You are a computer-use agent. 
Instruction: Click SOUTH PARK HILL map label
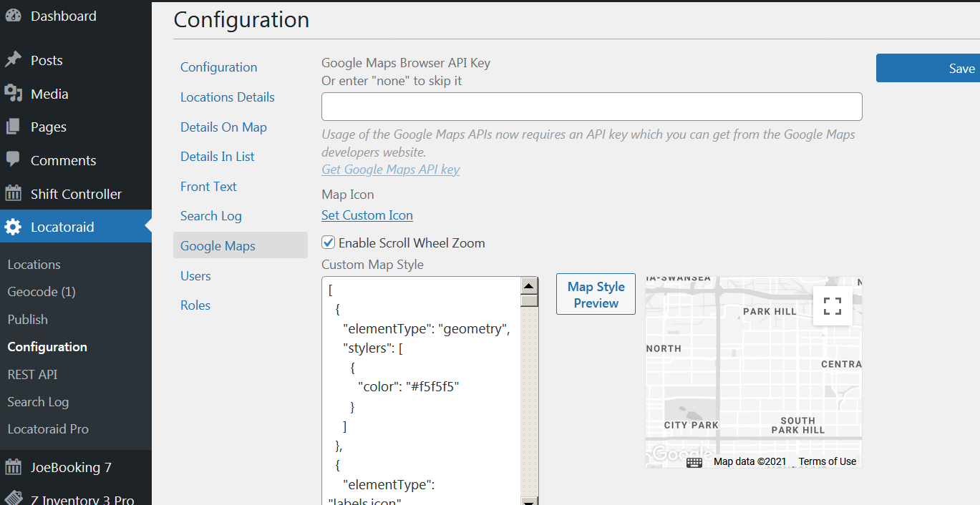(798, 426)
